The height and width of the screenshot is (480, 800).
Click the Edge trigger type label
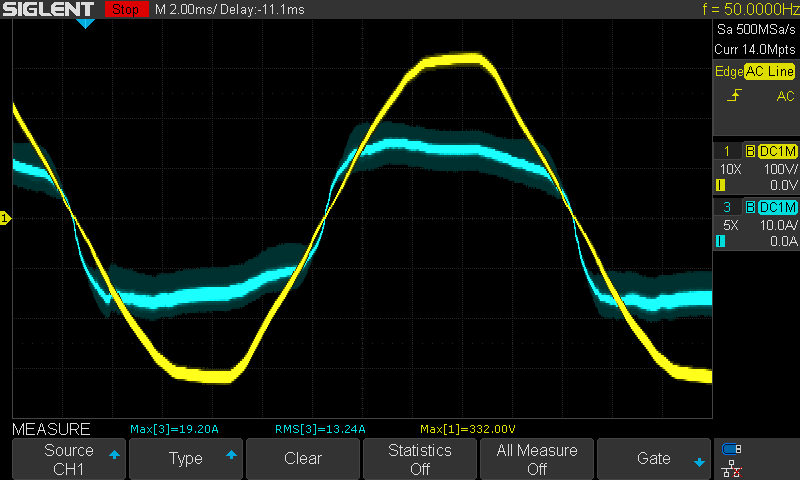pos(729,71)
